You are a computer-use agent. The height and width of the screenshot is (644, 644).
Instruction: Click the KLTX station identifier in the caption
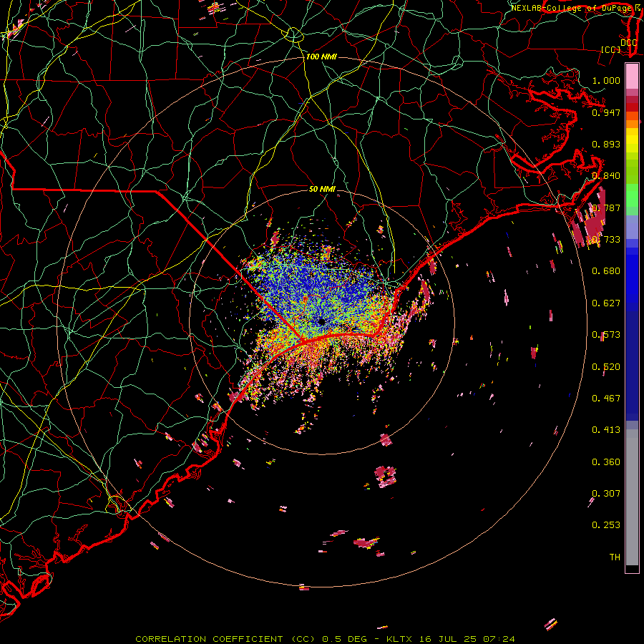pyautogui.click(x=399, y=639)
